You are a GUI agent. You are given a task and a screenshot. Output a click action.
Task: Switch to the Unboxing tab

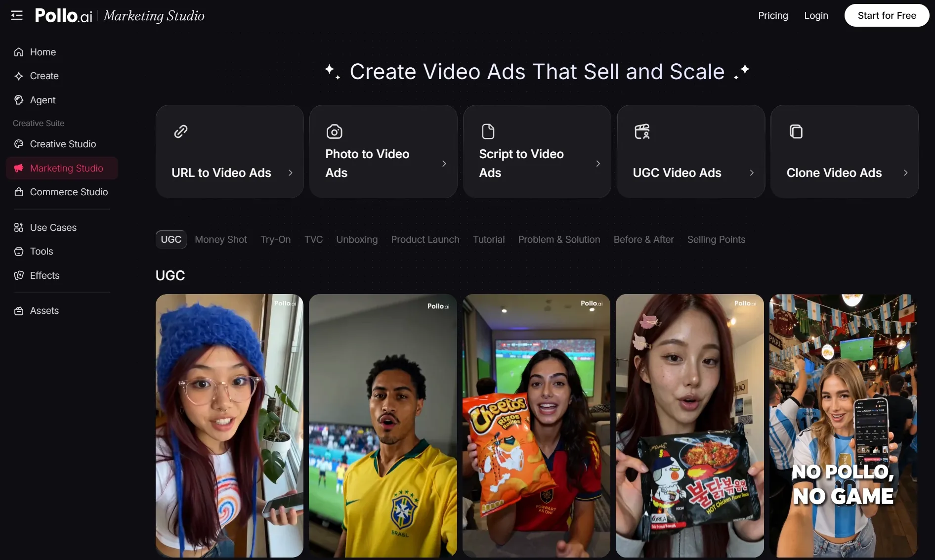(357, 239)
